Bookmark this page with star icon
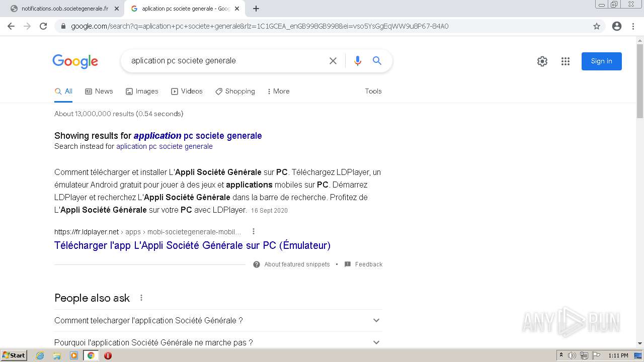Viewport: 644px width, 362px height. [x=597, y=26]
